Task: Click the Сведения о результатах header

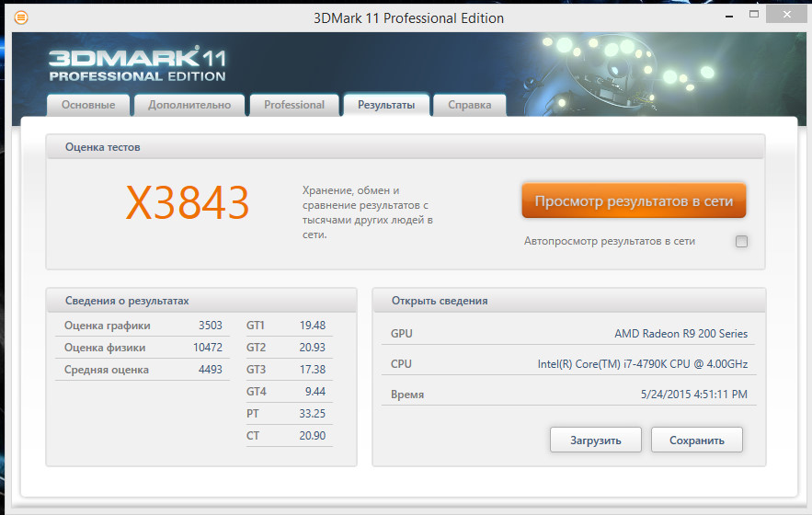Action: click(201, 301)
